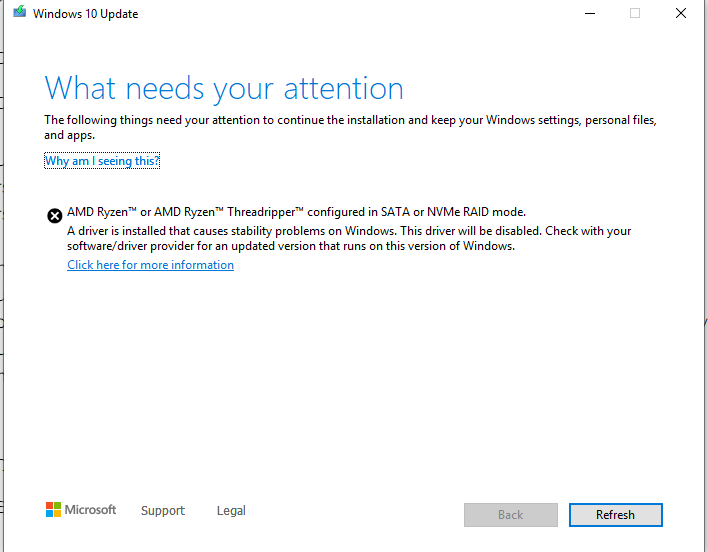708x552 pixels.
Task: Open the Legal link
Action: click(231, 510)
